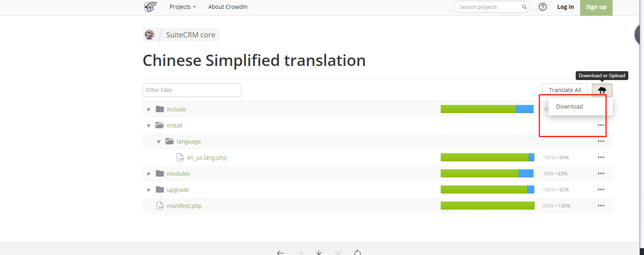This screenshot has width=644, height=255.
Task: Open the Projects dropdown
Action: [x=182, y=7]
